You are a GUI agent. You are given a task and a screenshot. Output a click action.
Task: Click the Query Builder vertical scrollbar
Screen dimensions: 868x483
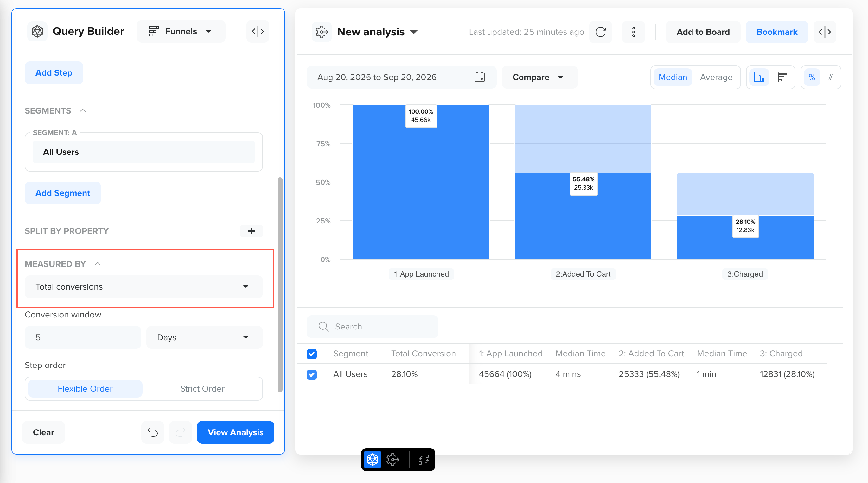(x=280, y=285)
